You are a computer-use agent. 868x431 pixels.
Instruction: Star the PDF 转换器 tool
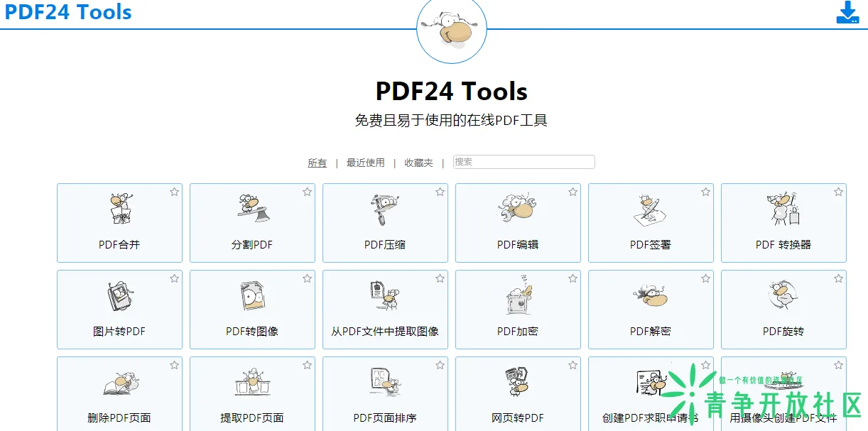[x=838, y=192]
